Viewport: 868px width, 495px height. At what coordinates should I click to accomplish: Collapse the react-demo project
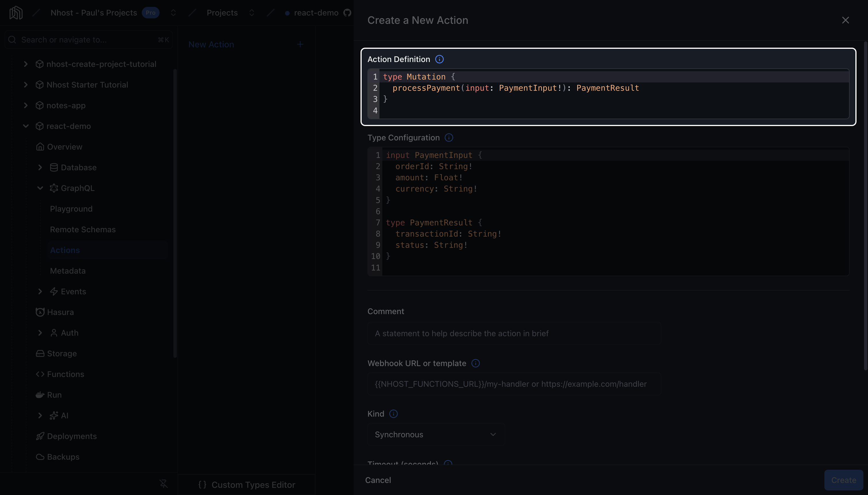pyautogui.click(x=26, y=126)
